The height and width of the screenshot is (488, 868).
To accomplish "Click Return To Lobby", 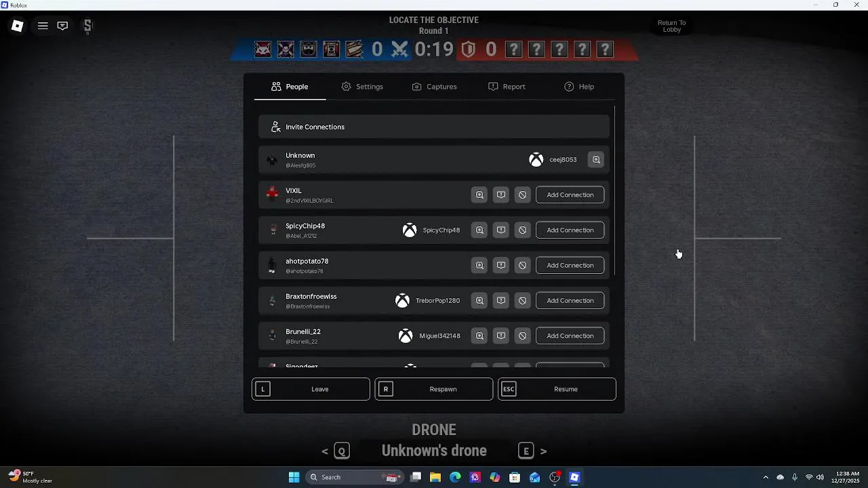I will point(672,26).
